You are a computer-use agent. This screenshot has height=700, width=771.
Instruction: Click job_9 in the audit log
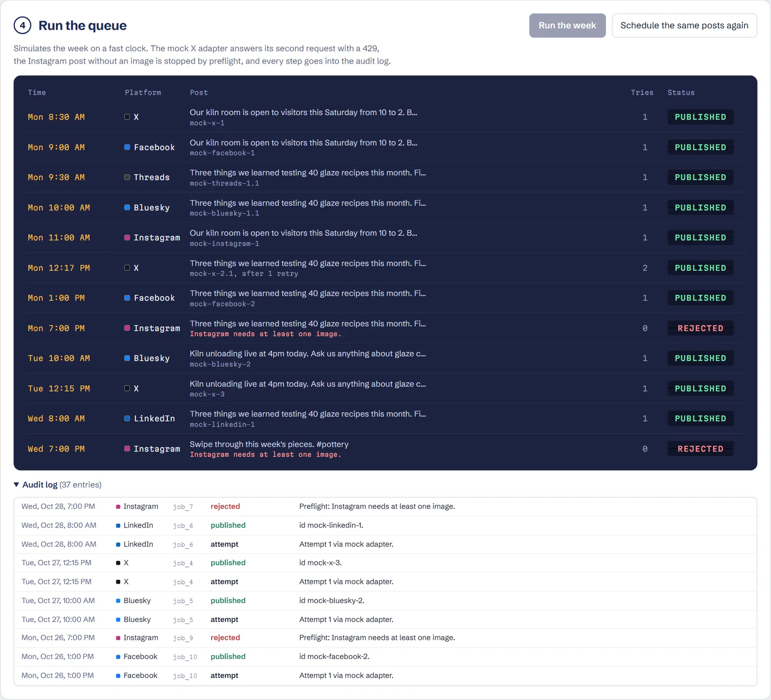point(183,638)
